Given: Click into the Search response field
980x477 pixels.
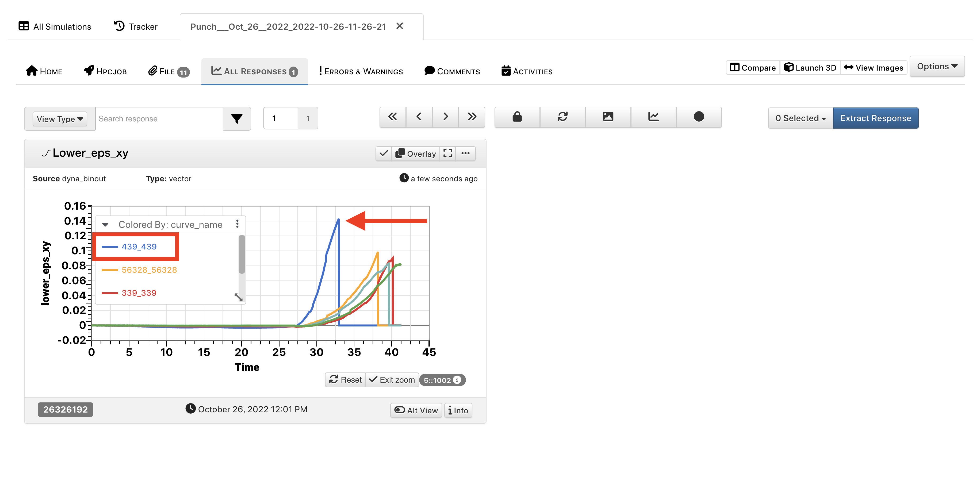Looking at the screenshot, I should point(159,119).
